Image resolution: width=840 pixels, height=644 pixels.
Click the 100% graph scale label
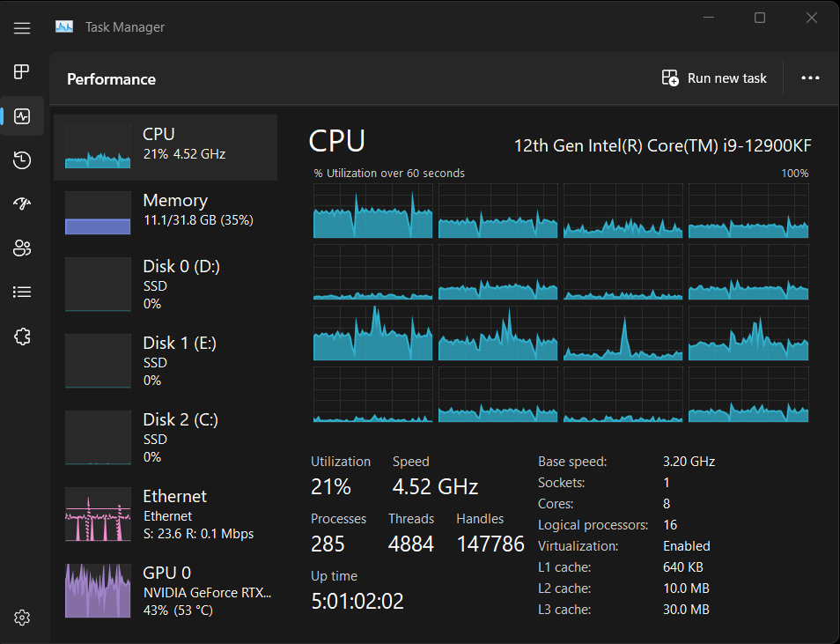tap(795, 174)
